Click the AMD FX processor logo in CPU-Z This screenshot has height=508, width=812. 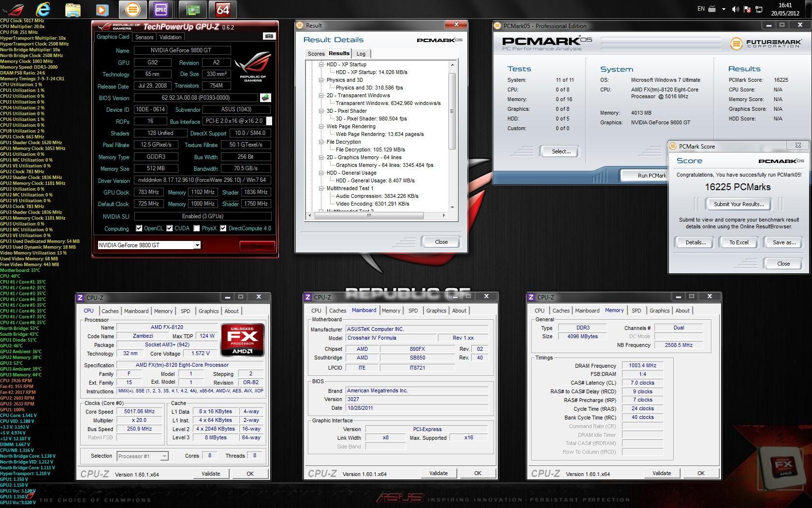click(242, 340)
